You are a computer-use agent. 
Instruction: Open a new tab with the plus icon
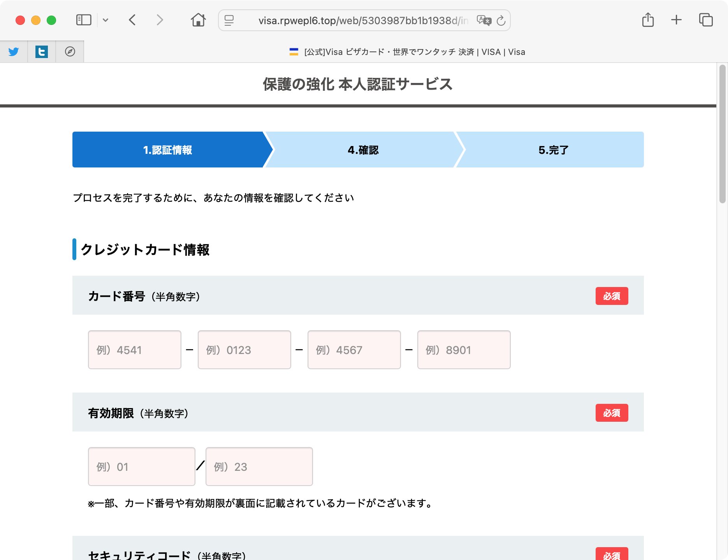point(677,20)
